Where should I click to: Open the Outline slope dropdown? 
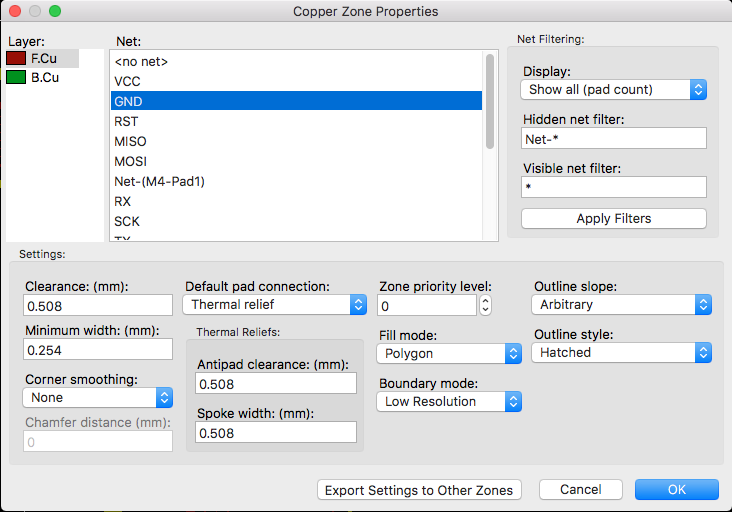pyautogui.click(x=621, y=304)
